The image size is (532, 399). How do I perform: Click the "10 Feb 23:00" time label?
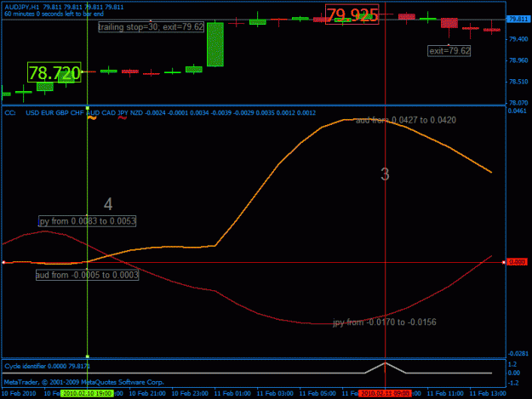190,393
